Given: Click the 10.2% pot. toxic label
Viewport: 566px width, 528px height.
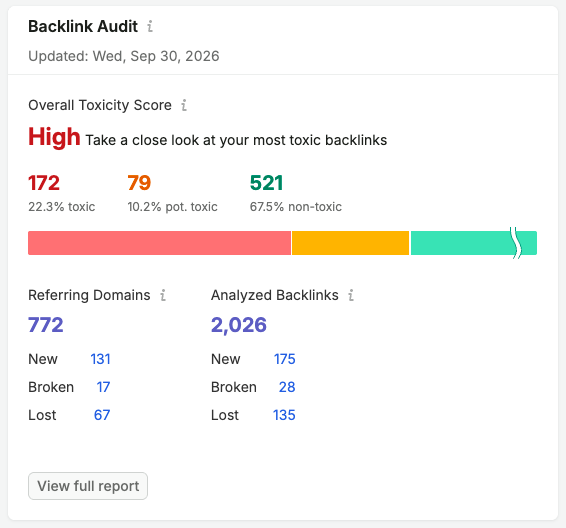Looking at the screenshot, I should click(172, 207).
